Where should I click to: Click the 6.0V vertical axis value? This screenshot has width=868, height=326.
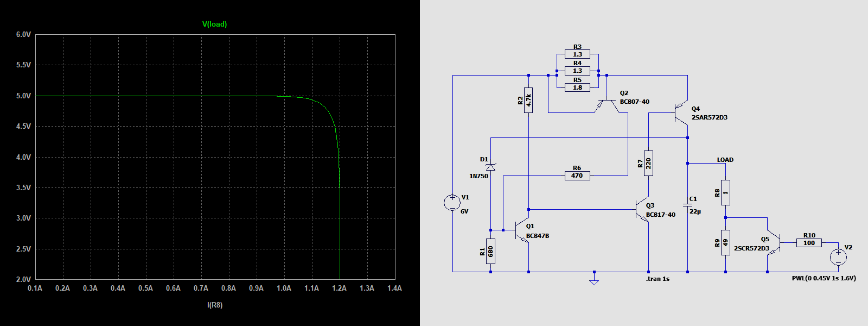[23, 34]
